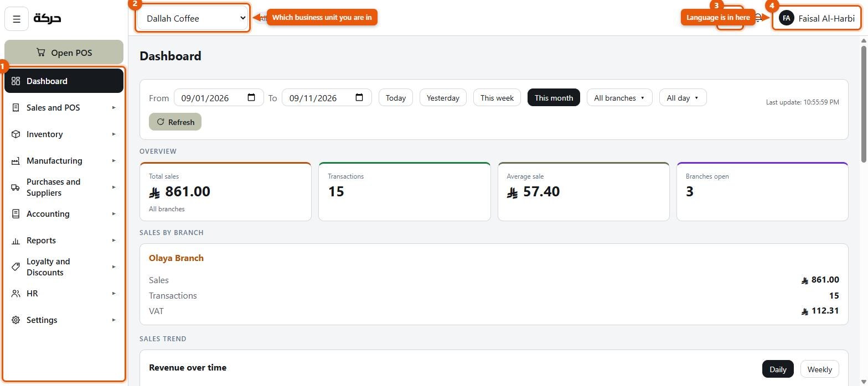Click the Olaya Branch Sales row label
The image size is (868, 386).
click(x=159, y=280)
